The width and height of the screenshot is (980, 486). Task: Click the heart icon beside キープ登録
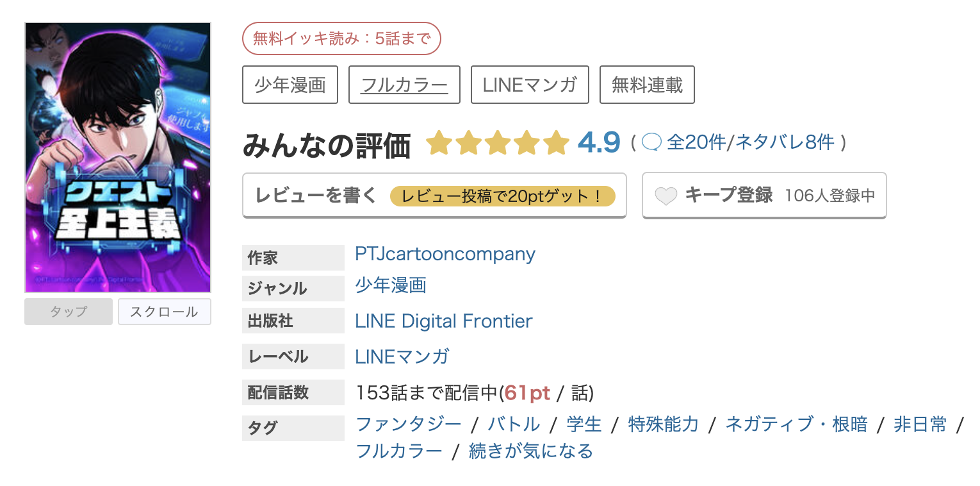coord(666,195)
